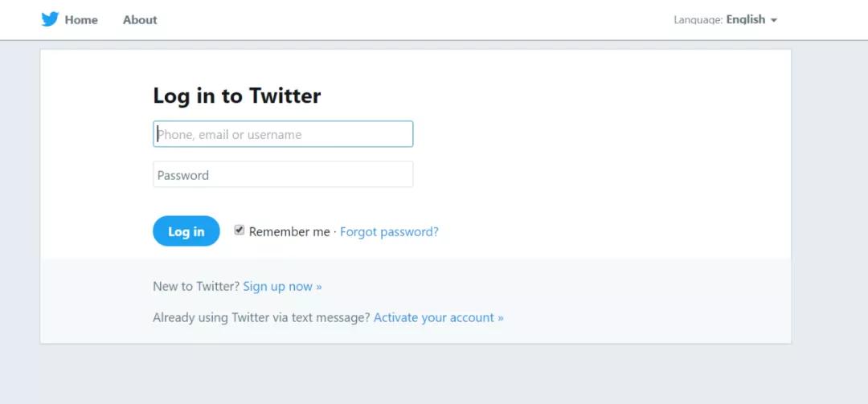
Task: Click the "New to Twitter?" text
Action: coord(195,287)
